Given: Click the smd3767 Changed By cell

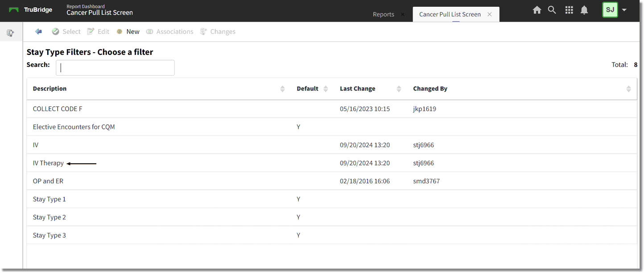Looking at the screenshot, I should (x=426, y=181).
